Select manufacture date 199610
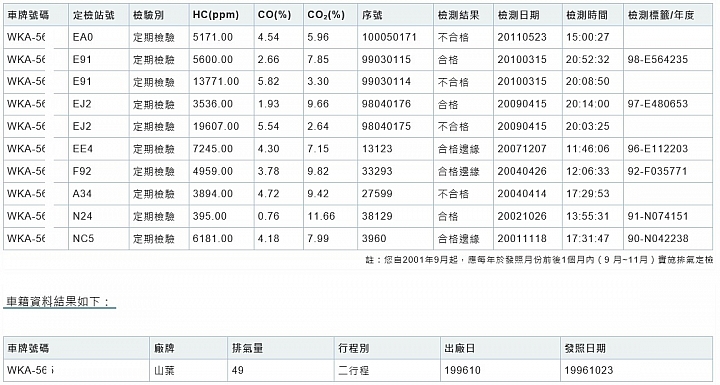The width and height of the screenshot is (720, 385). pos(462,370)
